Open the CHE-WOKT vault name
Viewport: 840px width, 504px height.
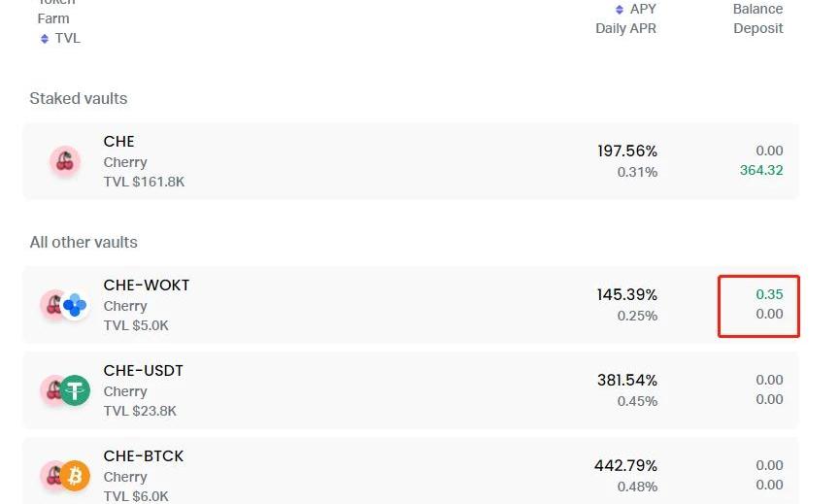coord(147,286)
